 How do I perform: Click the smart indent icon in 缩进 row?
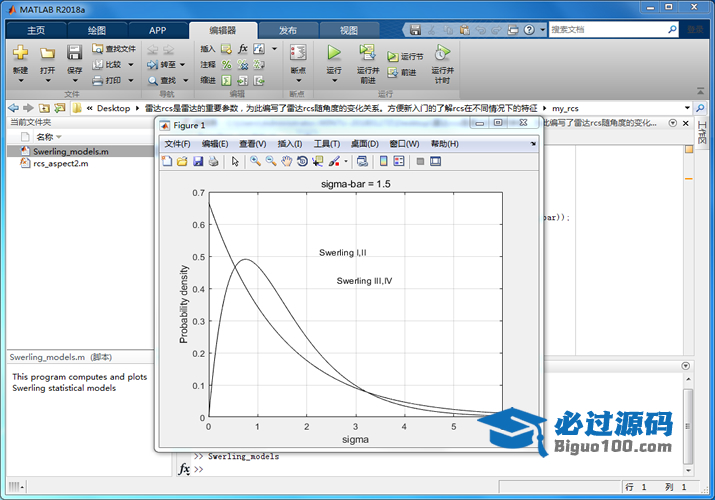pos(226,81)
